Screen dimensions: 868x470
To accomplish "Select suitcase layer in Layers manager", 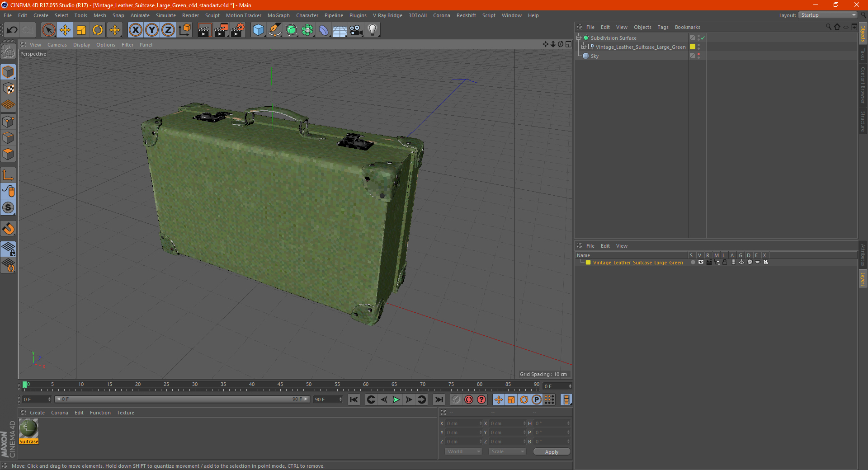I will 638,263.
